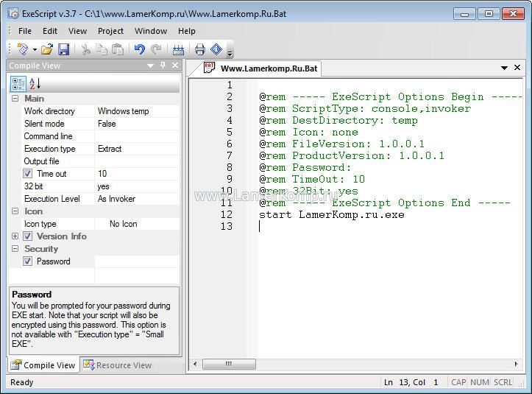Click the Alphabetical A-Z sort icon

coord(35,83)
